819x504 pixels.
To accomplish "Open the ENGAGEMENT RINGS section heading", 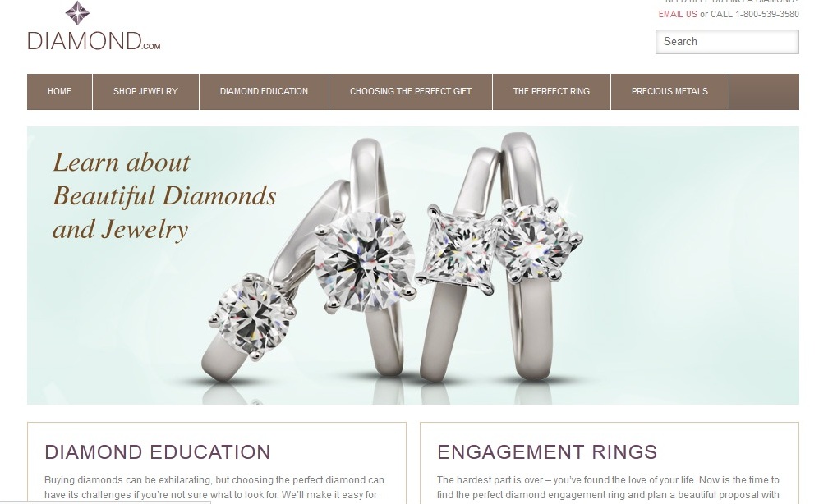I will pos(547,451).
